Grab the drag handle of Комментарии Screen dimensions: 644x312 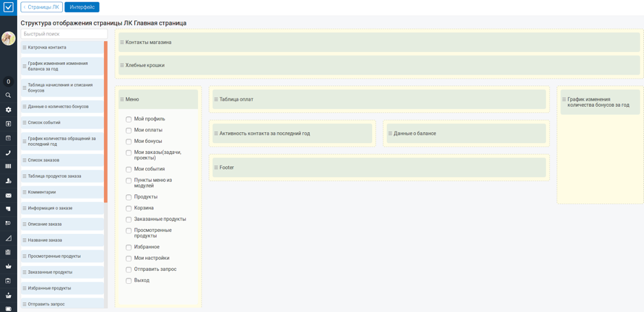[x=25, y=192]
